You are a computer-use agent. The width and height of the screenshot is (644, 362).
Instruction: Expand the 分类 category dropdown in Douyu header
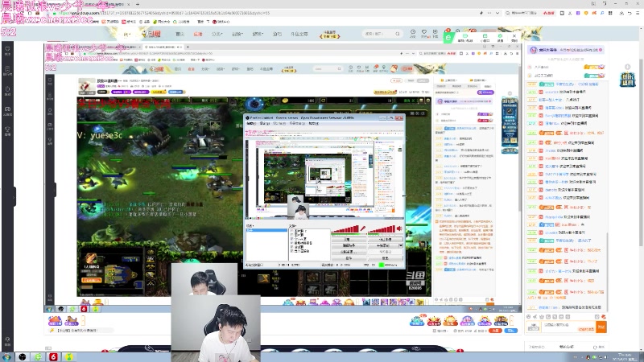coord(216,34)
